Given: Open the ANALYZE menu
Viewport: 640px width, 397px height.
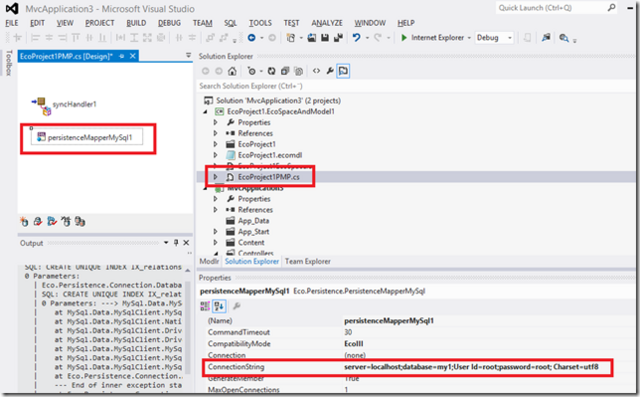Looking at the screenshot, I should pos(327,23).
